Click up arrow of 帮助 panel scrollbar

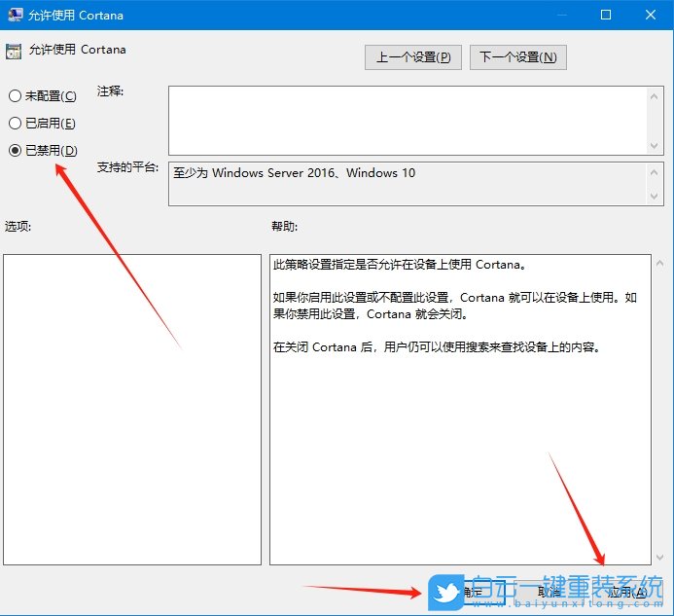[x=659, y=263]
